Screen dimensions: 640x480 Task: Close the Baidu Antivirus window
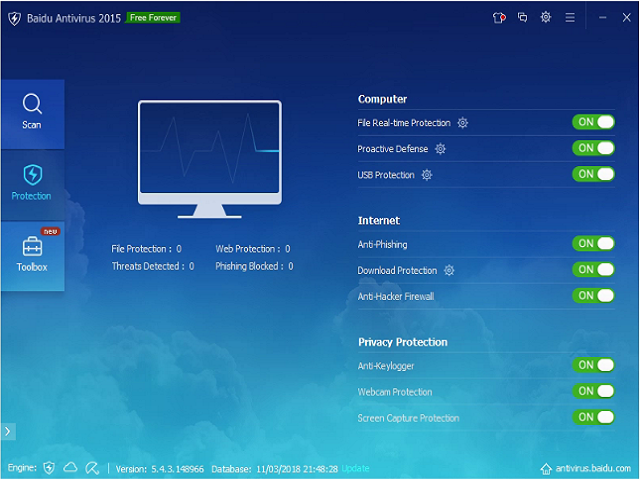coord(627,18)
